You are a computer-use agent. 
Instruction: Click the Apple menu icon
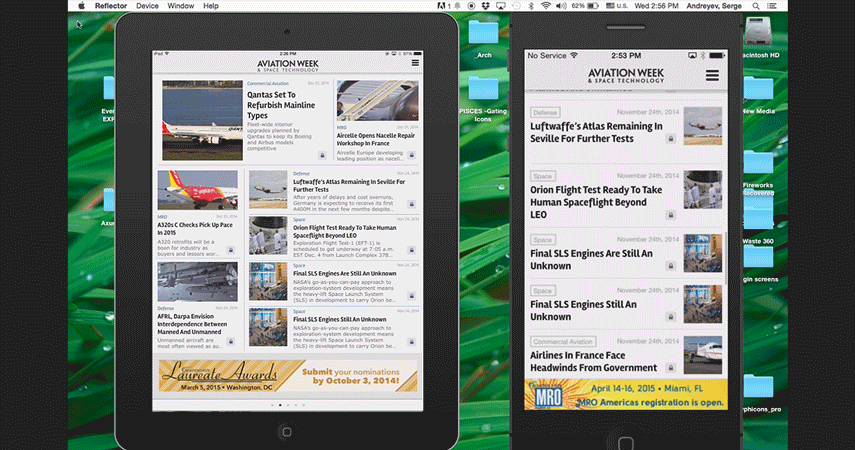click(x=81, y=6)
